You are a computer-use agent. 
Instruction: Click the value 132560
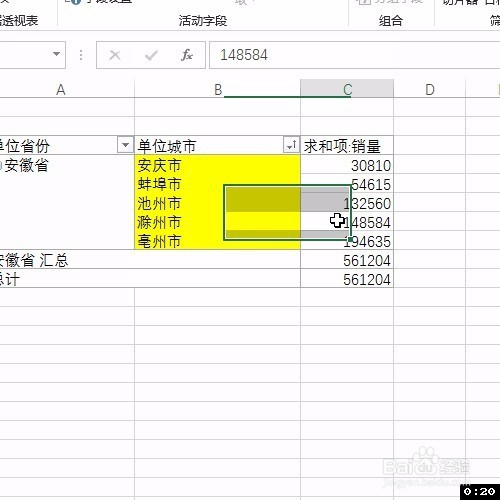pyautogui.click(x=367, y=204)
